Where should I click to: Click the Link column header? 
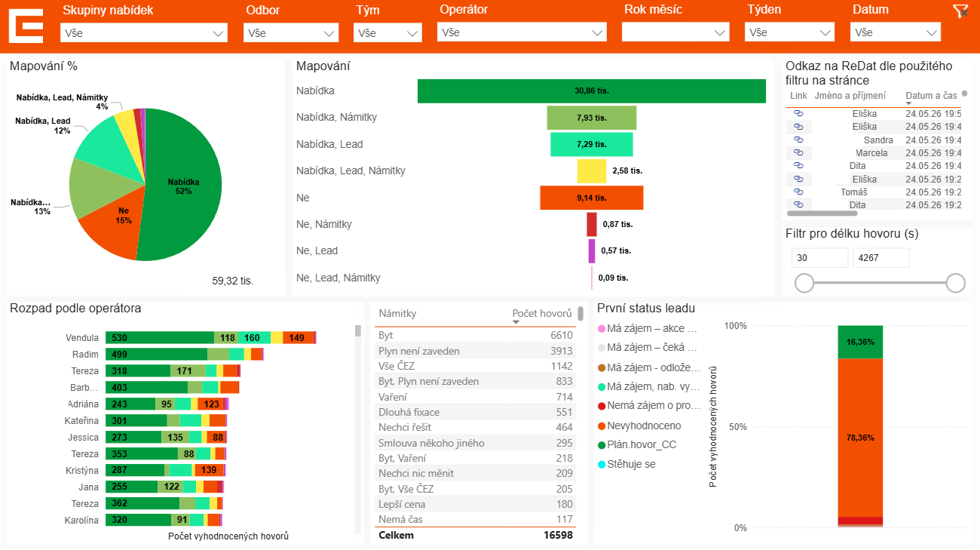[x=798, y=96]
